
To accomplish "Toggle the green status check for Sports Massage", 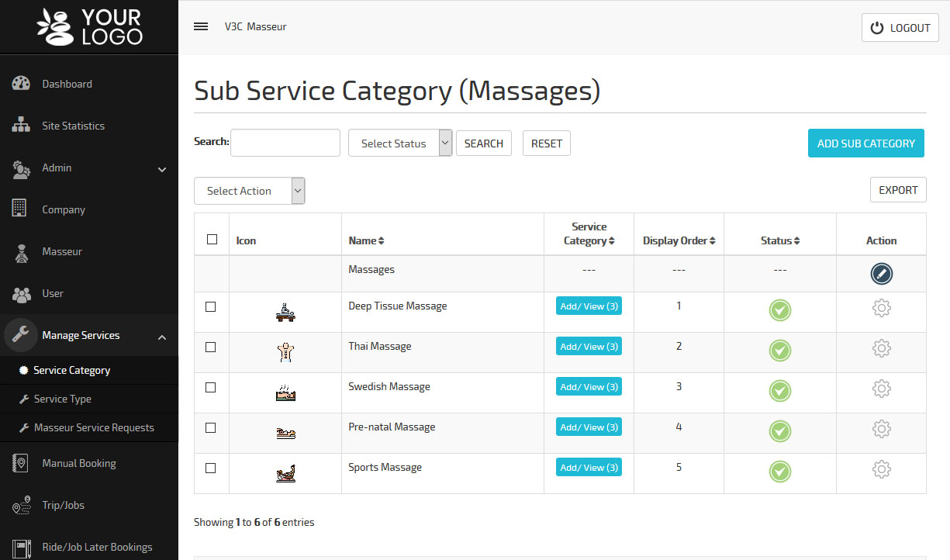I will tap(779, 471).
